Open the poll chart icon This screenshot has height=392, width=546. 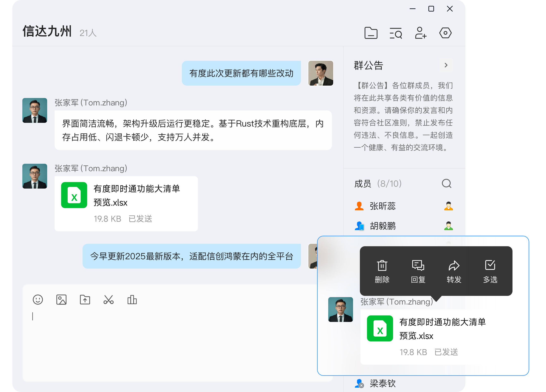(x=132, y=300)
